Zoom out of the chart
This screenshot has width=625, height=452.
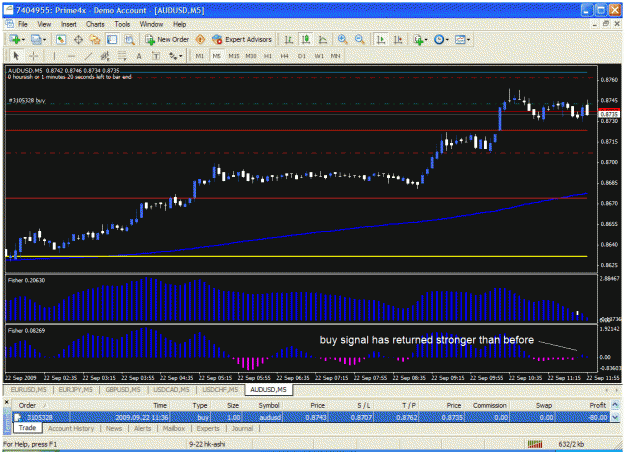point(360,39)
